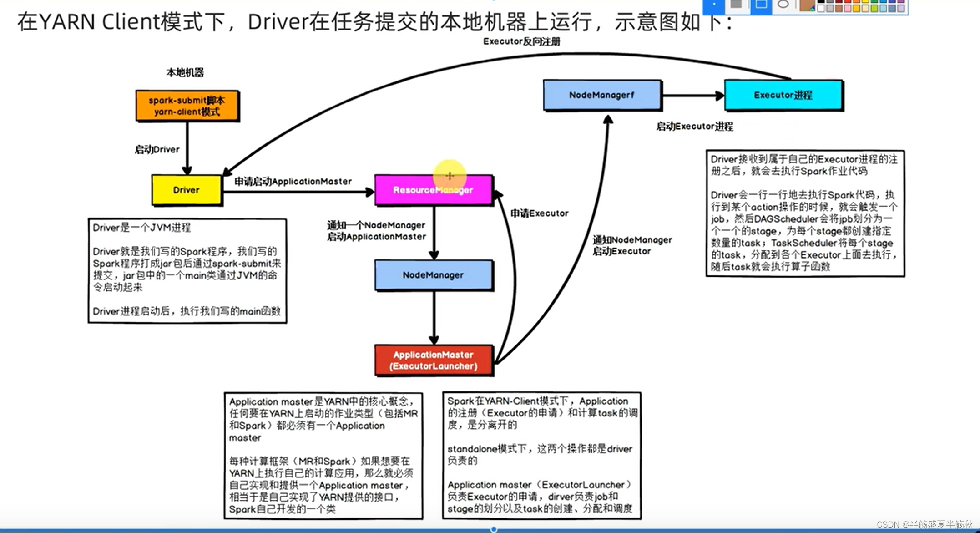This screenshot has height=533, width=980.
Task: Click the yellow Driver box
Action: (187, 190)
